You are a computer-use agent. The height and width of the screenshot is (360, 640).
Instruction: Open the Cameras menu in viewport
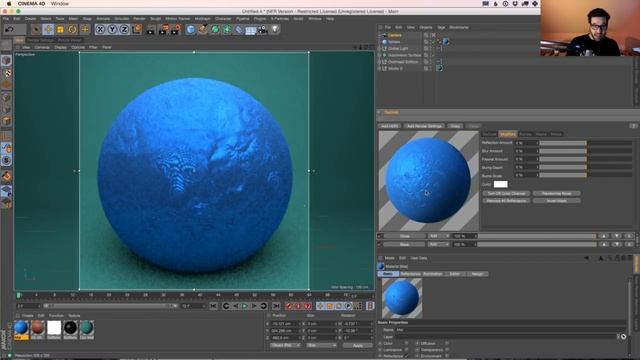(42, 47)
